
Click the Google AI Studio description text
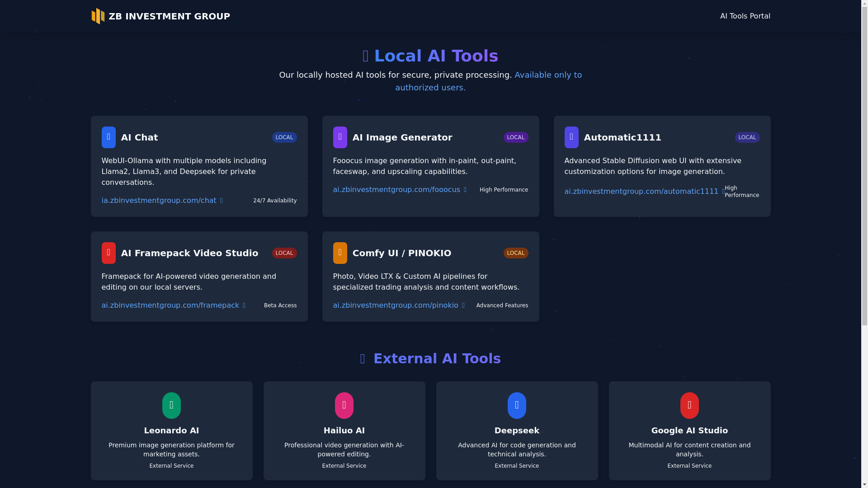pos(689,450)
